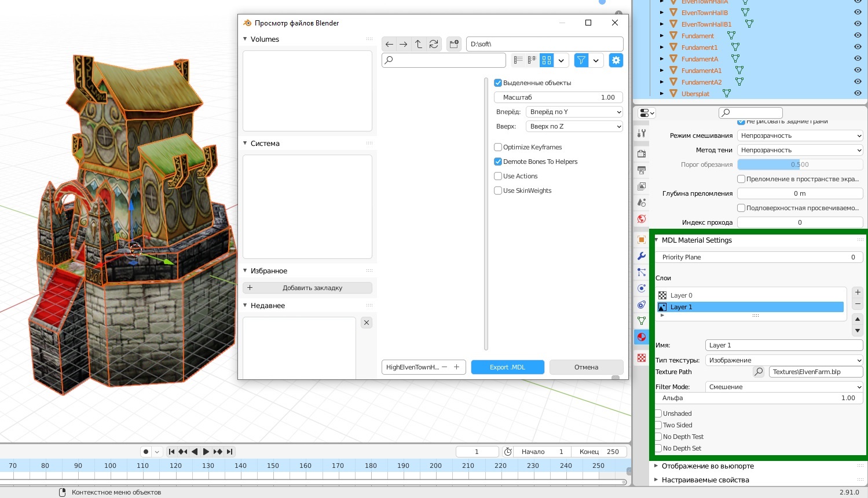Viewport: 868px width, 498px height.
Task: Open Object properties tab
Action: (642, 240)
